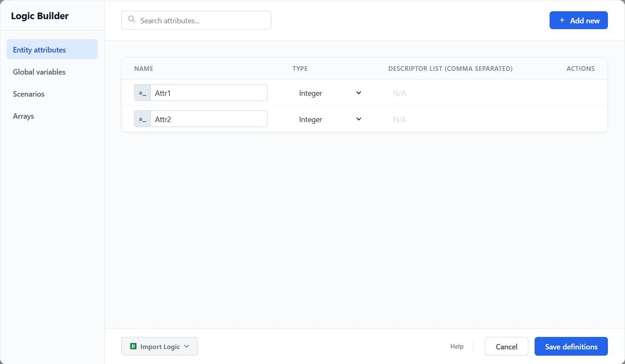Open the Type dropdown for Attr1
This screenshot has width=625, height=364.
pyautogui.click(x=330, y=93)
